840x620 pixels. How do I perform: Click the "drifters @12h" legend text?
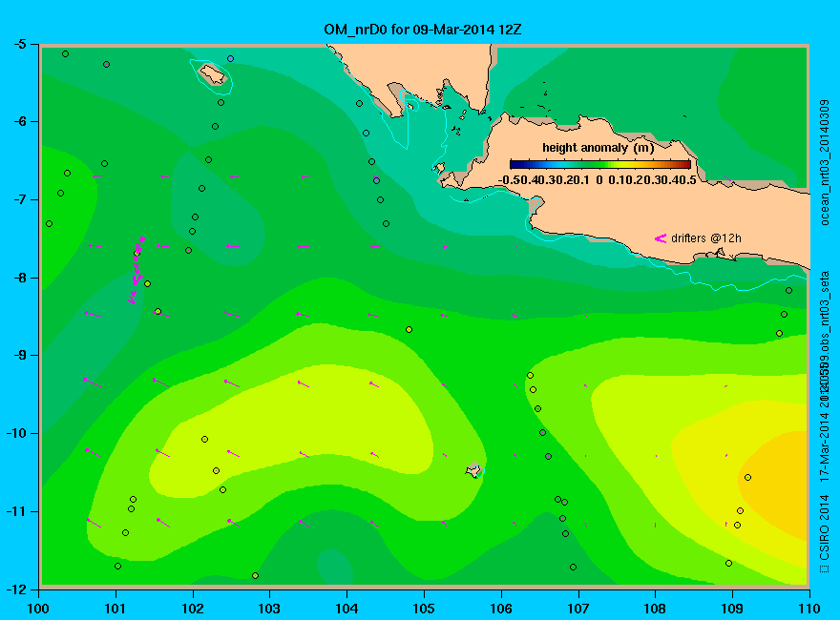tap(706, 238)
